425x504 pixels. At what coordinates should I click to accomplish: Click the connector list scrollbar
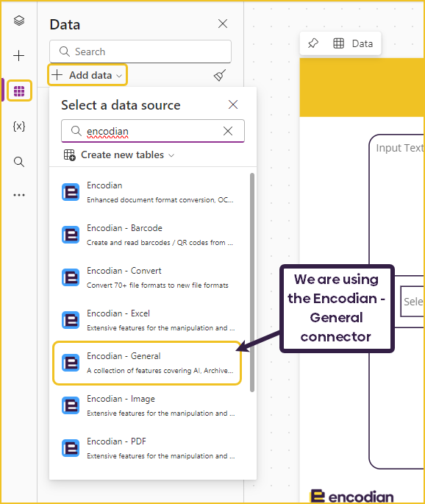[x=252, y=283]
